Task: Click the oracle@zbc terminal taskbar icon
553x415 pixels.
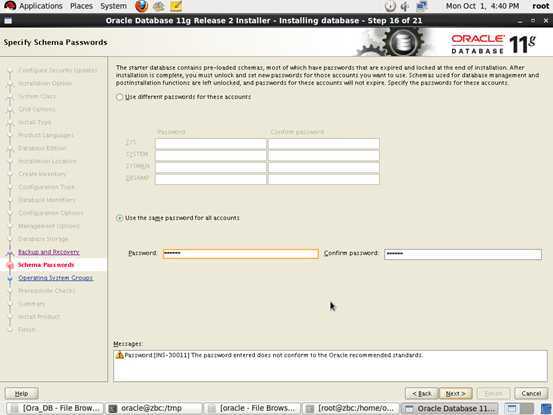Action: tap(113, 408)
